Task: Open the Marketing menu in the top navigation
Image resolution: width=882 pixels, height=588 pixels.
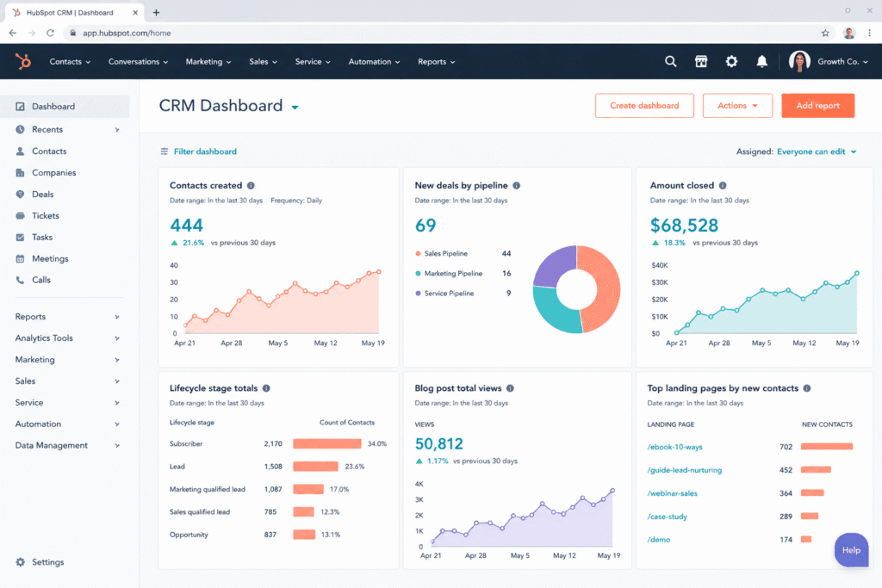Action: click(208, 62)
